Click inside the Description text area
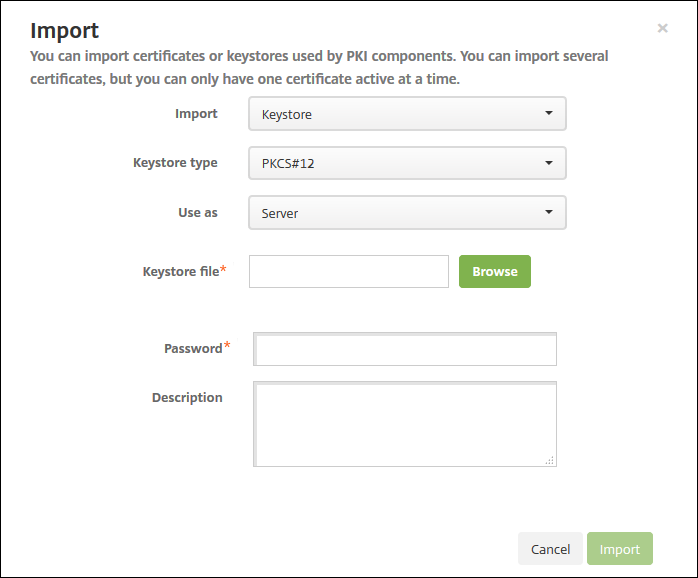The width and height of the screenshot is (698, 578). 404,423
